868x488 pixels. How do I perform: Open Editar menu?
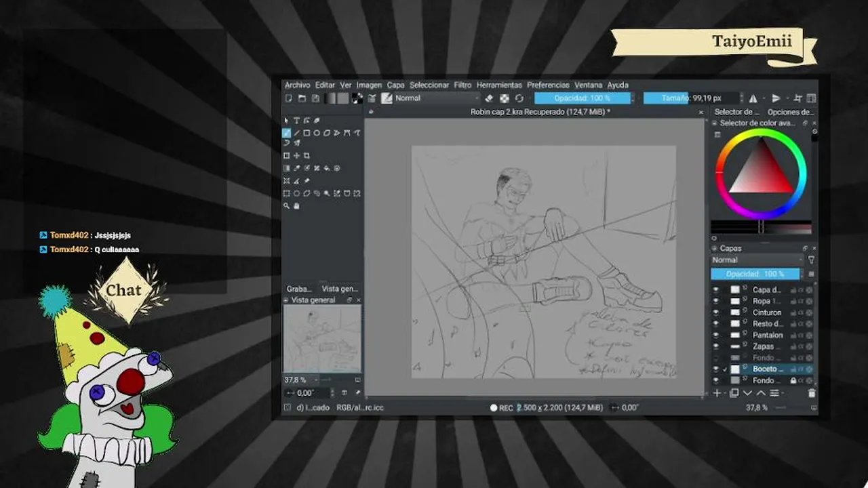325,85
